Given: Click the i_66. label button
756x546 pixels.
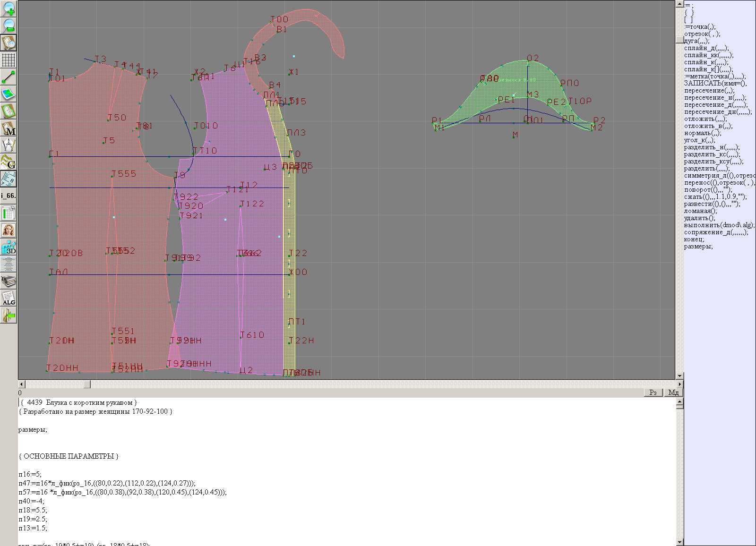Looking at the screenshot, I should point(9,196).
